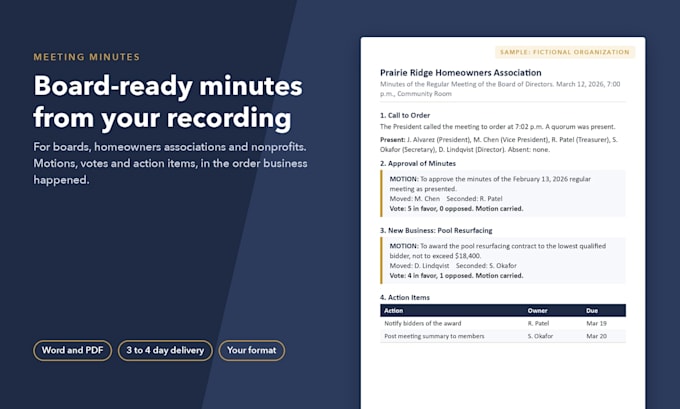Screen dimensions: 680x409
Task: Click "S. Okafor" in the Owner column
Action: pos(540,336)
